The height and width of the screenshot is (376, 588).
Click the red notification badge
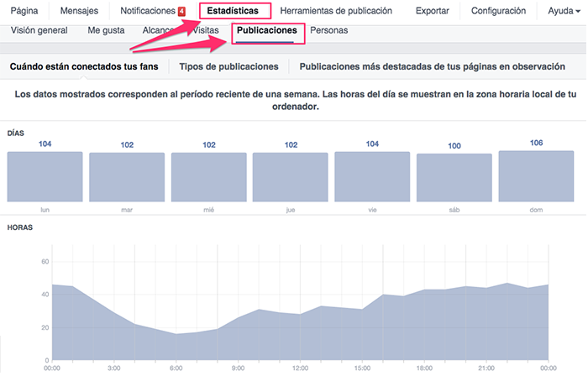coord(181,12)
